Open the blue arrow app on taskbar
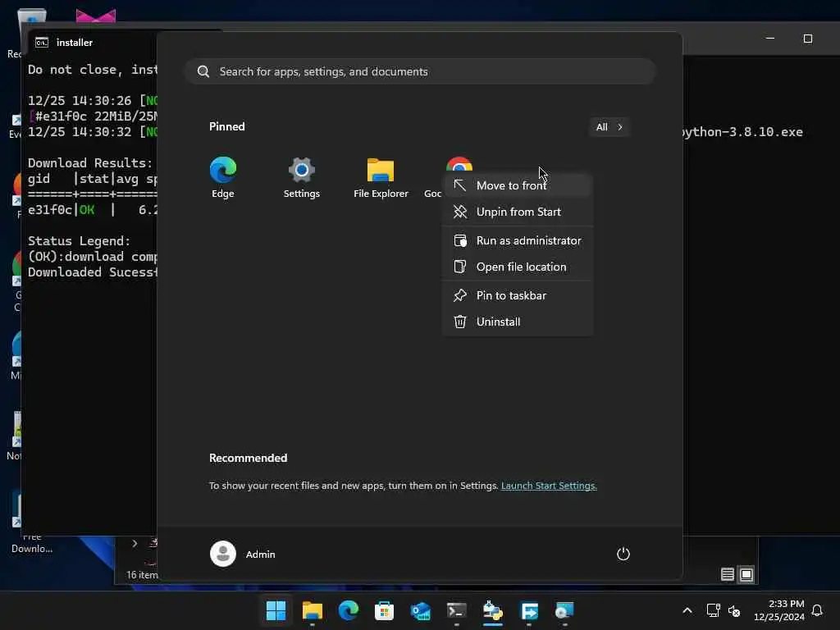Viewport: 840px width, 630px height. point(529,610)
